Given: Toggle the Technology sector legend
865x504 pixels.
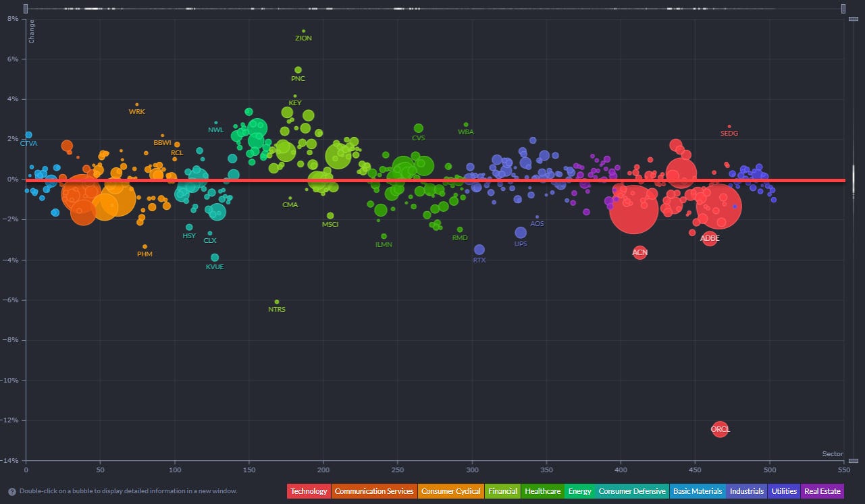Looking at the screenshot, I should tap(309, 491).
